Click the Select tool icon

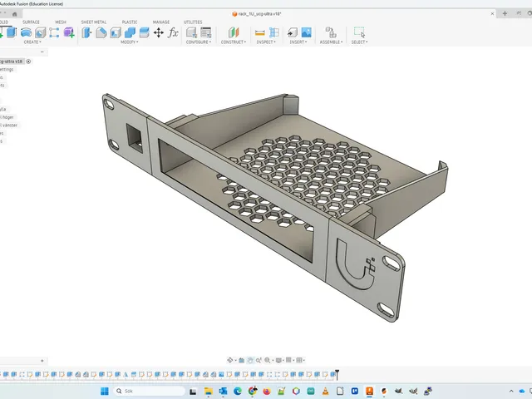tap(359, 32)
